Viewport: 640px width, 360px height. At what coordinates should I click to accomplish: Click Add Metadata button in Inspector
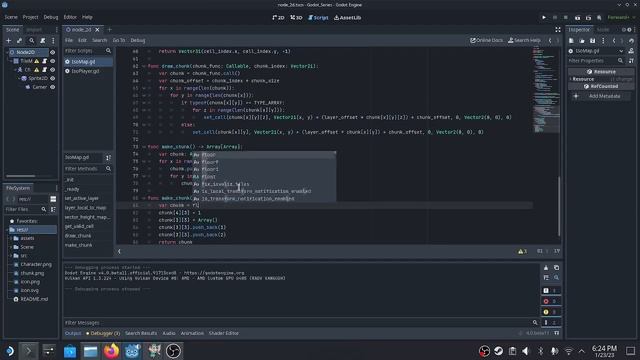click(x=600, y=96)
